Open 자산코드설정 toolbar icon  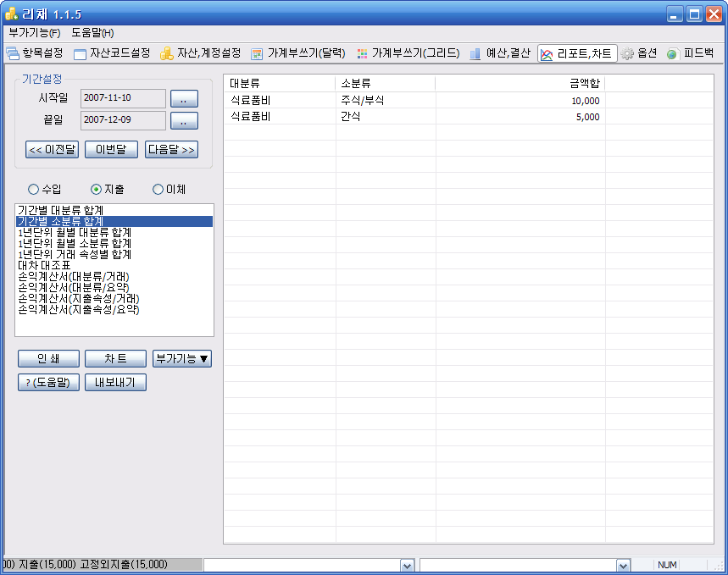(81, 53)
